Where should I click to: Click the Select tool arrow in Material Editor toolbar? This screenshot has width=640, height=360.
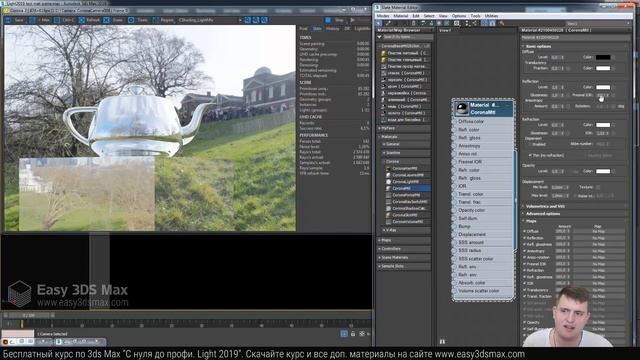click(x=379, y=23)
